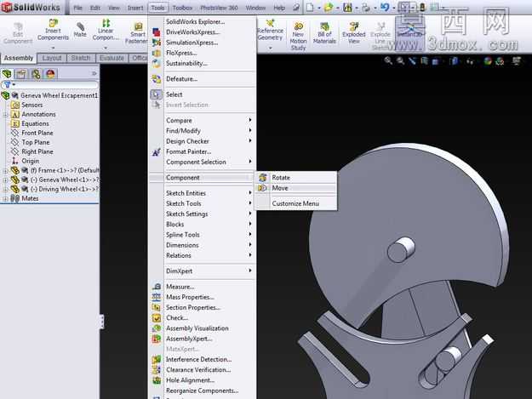
Task: Open Reference Geometry tool
Action: tap(270, 23)
